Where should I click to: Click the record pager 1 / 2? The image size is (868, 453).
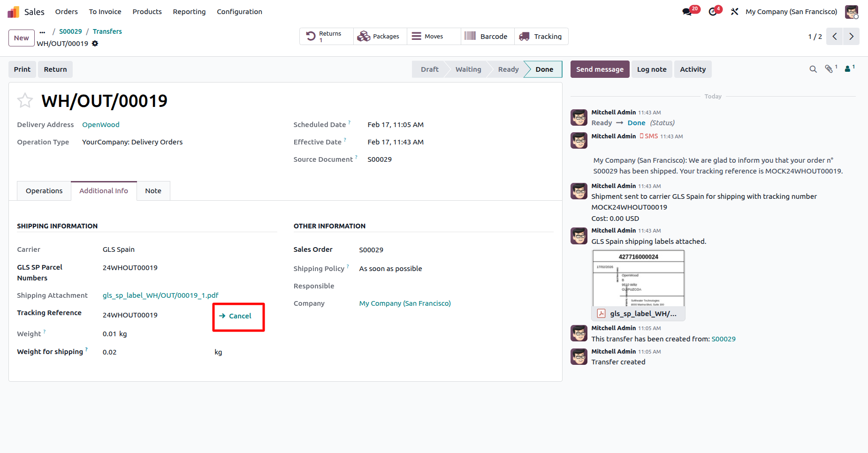click(x=815, y=37)
